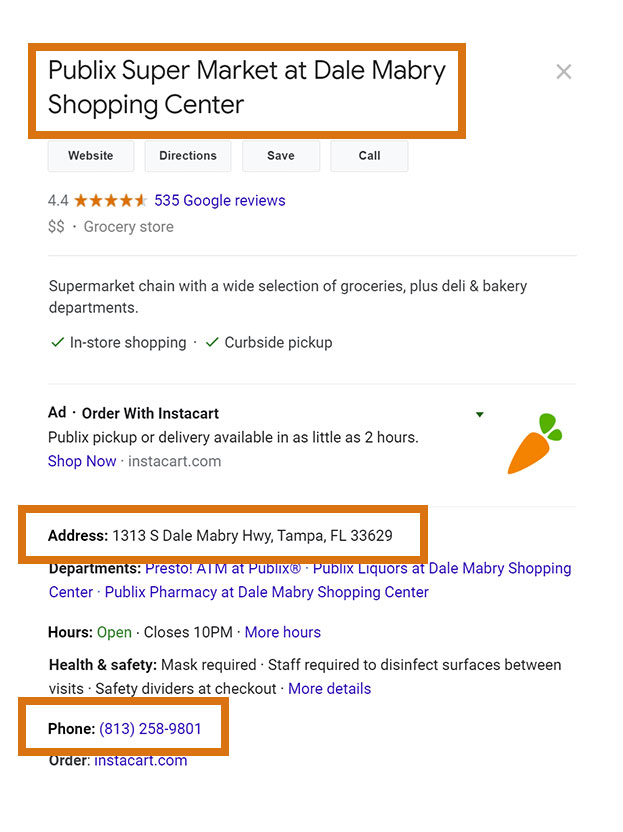
Task: Click the star rating icons
Action: pos(110,201)
